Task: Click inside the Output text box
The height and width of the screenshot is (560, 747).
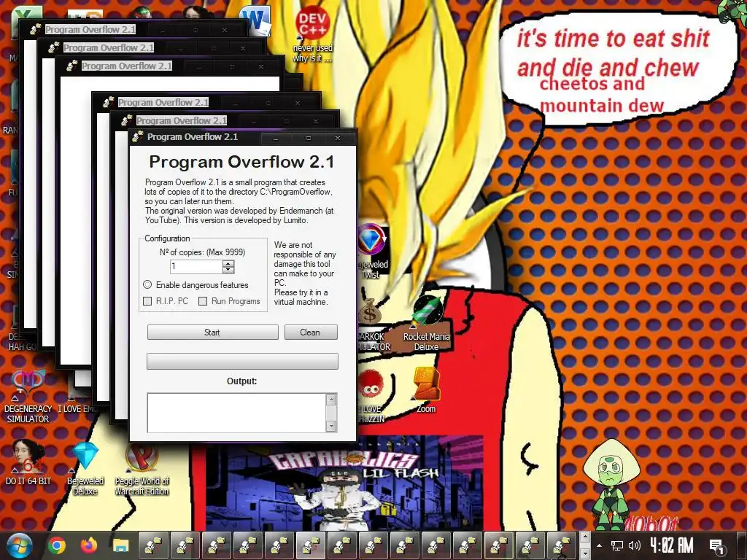Action: (236, 413)
